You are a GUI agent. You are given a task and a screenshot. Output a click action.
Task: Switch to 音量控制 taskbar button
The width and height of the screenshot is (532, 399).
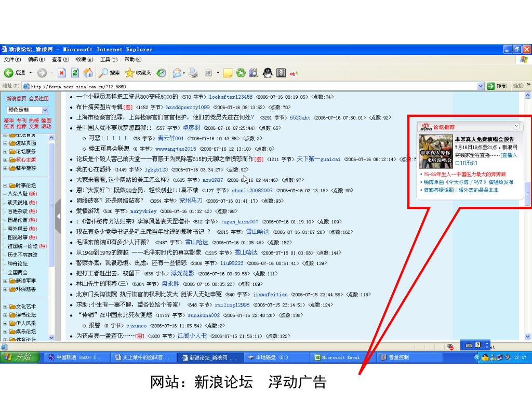tap(409, 357)
